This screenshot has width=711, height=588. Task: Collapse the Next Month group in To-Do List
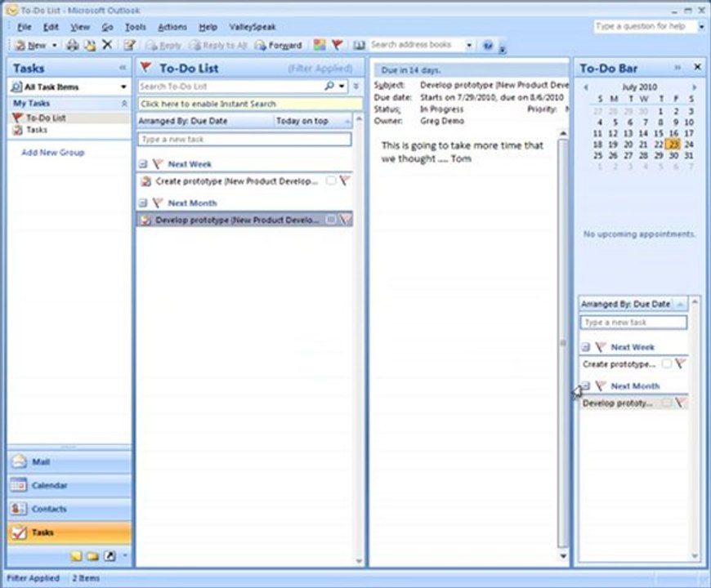point(143,203)
